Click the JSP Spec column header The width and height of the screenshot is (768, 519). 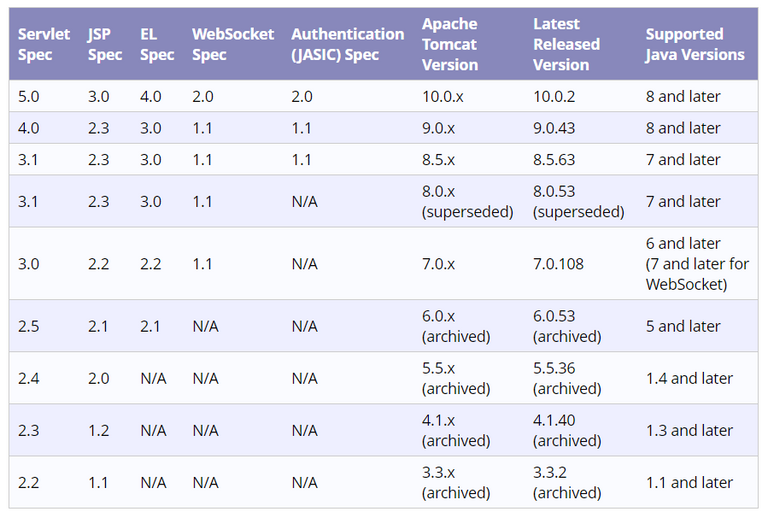point(105,44)
